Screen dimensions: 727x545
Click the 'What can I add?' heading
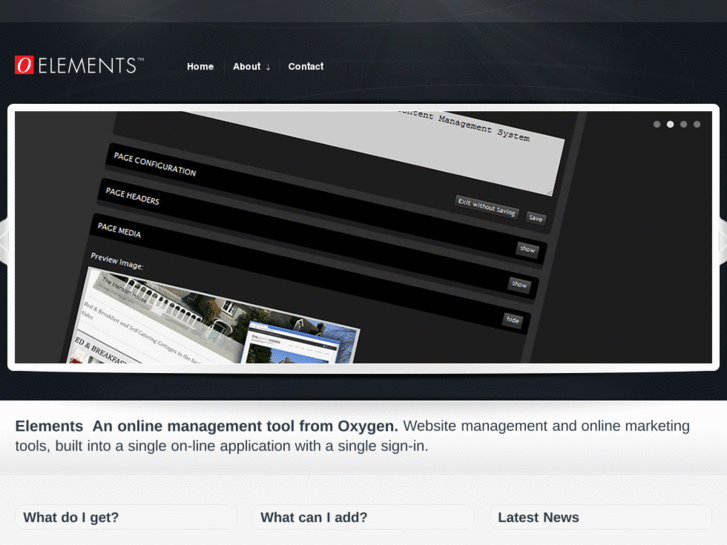pos(314,517)
